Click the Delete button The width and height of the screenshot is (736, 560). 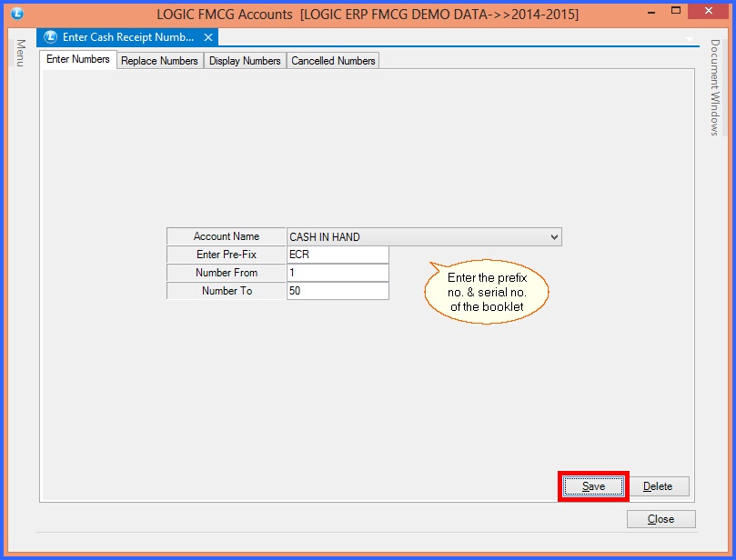click(658, 486)
